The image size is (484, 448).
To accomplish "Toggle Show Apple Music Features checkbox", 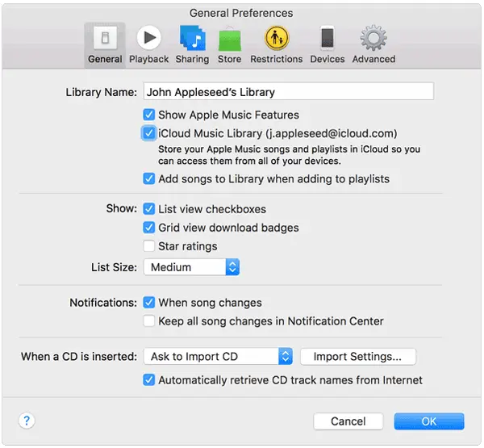I will tap(148, 115).
